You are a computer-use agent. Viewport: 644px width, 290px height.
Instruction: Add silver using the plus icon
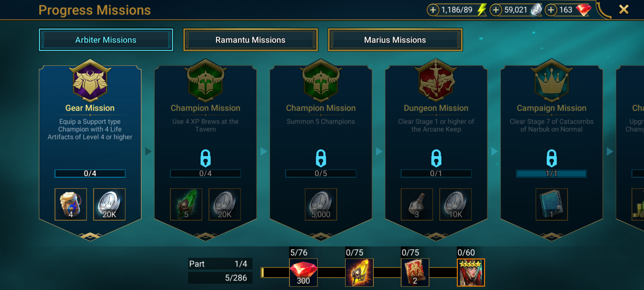coord(496,10)
